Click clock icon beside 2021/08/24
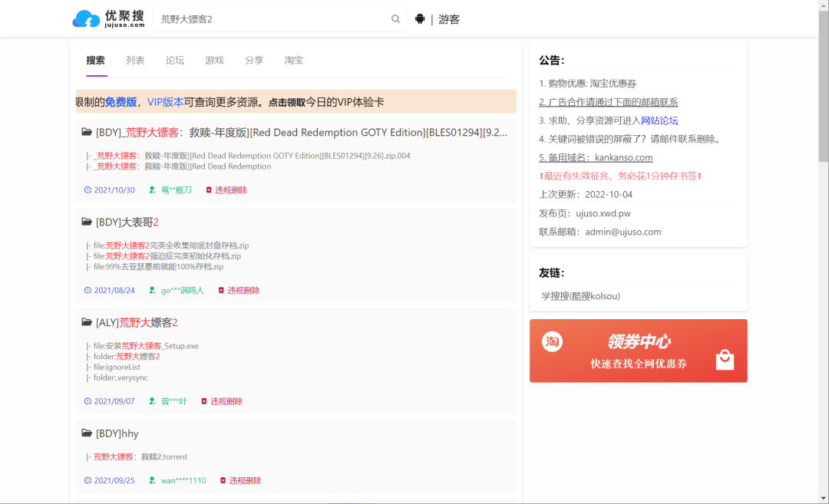 (x=88, y=290)
